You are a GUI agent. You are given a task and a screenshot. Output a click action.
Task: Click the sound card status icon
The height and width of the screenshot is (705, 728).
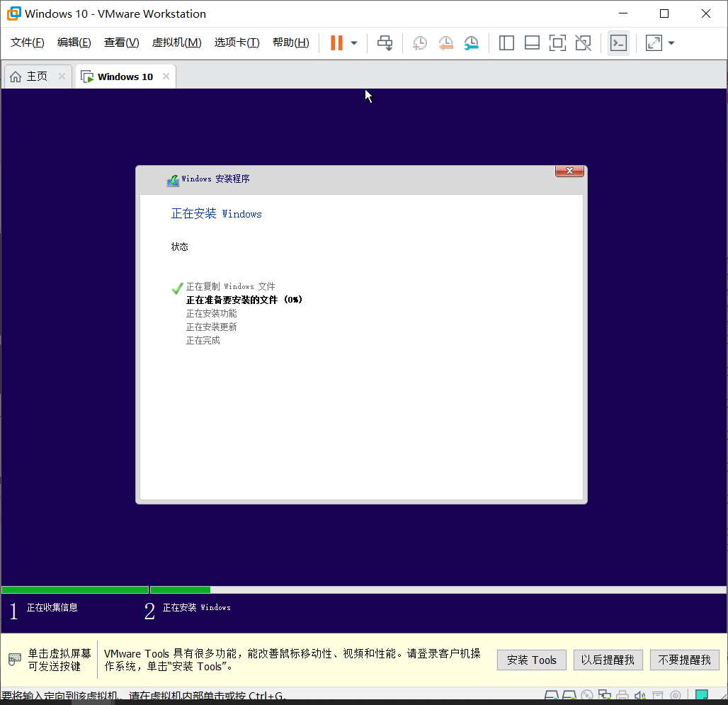639,695
